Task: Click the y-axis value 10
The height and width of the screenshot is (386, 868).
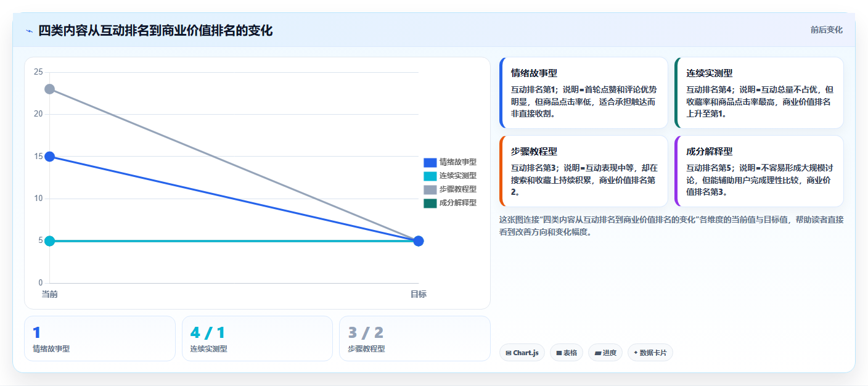Action: tap(38, 199)
